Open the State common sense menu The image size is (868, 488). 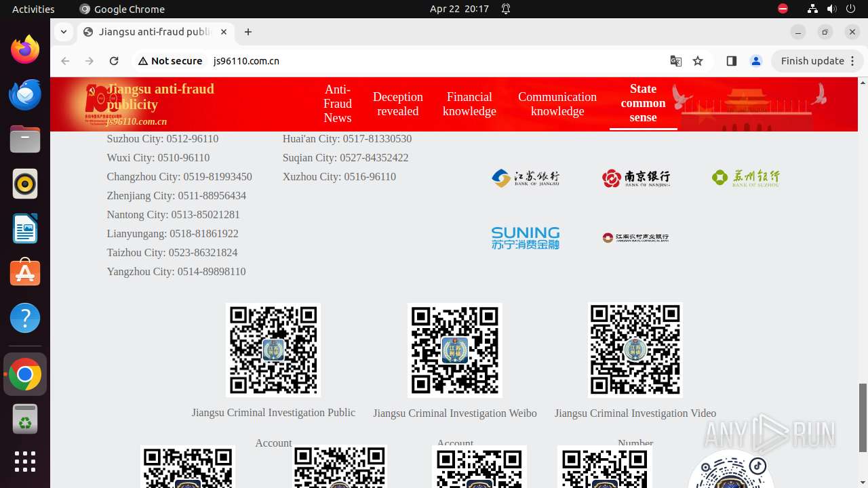643,103
